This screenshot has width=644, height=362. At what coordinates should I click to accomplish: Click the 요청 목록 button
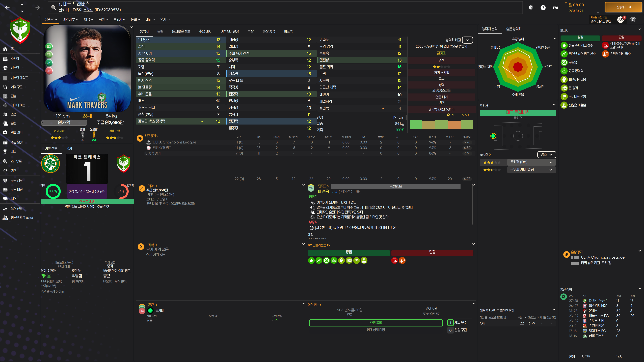point(376,323)
